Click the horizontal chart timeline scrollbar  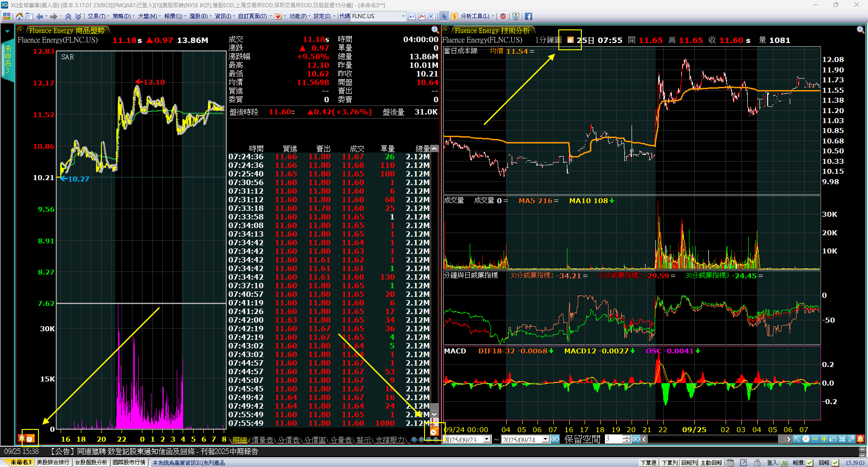(x=714, y=439)
